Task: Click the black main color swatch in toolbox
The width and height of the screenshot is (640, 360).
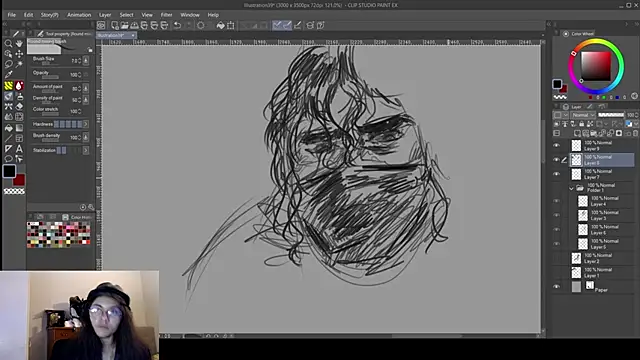Action: coord(9,171)
